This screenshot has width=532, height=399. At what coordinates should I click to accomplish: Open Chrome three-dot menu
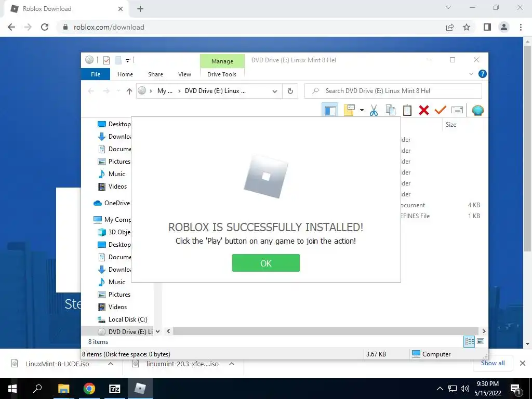(521, 27)
